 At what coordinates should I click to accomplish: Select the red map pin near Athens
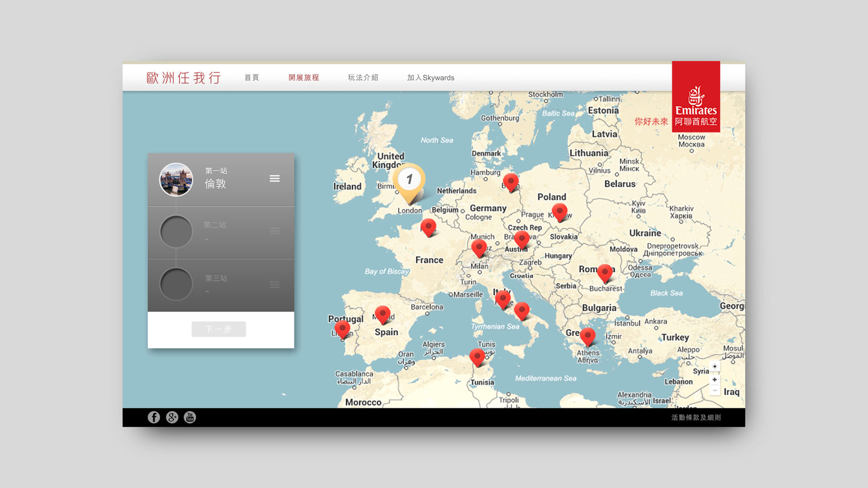(588, 337)
